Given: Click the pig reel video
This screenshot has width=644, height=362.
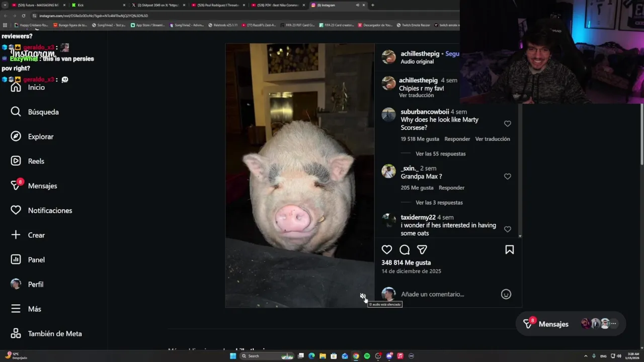Looking at the screenshot, I should click(x=300, y=175).
